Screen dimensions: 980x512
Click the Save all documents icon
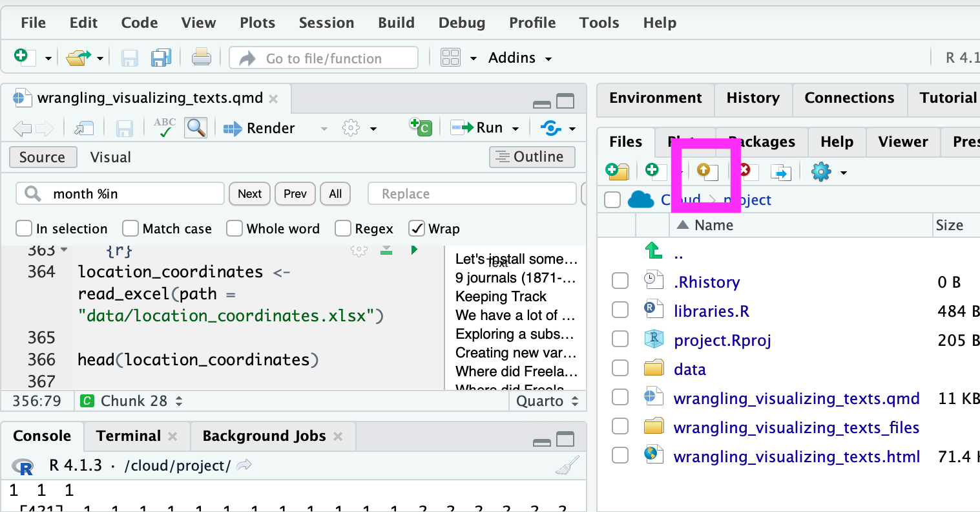160,58
